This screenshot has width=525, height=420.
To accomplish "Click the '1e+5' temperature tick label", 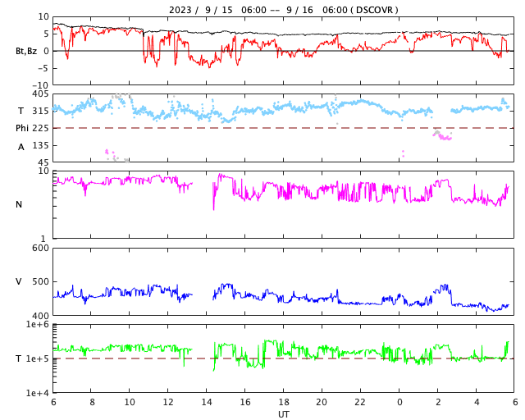I will (38, 358).
